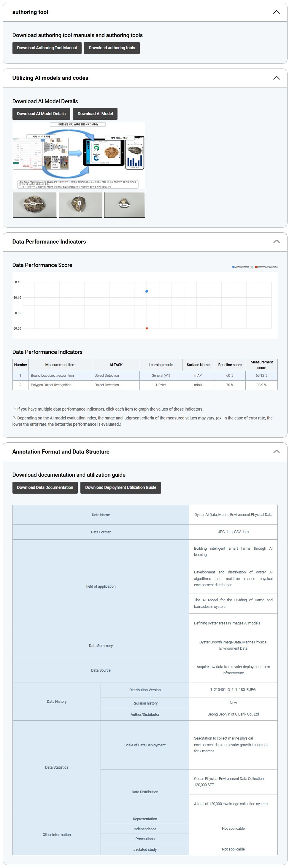Click Download authoring tools button
The image size is (289, 868).
click(112, 48)
